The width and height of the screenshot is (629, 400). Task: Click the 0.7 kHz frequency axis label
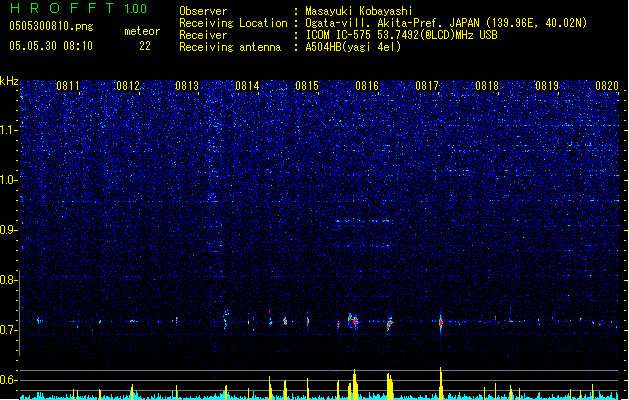(8, 330)
